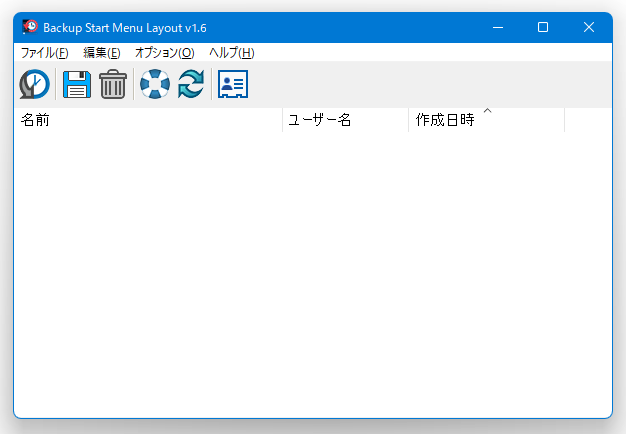Viewport: 626px width, 434px height.
Task: Click the floppy disk save backup icon
Action: point(77,84)
